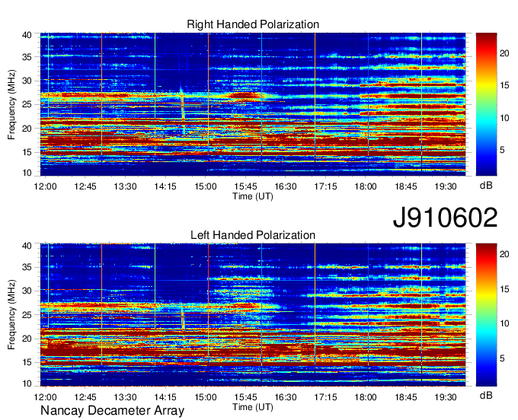
Task: Click "12:00" tick on the Left Handed time axis
Action: [x=45, y=397]
